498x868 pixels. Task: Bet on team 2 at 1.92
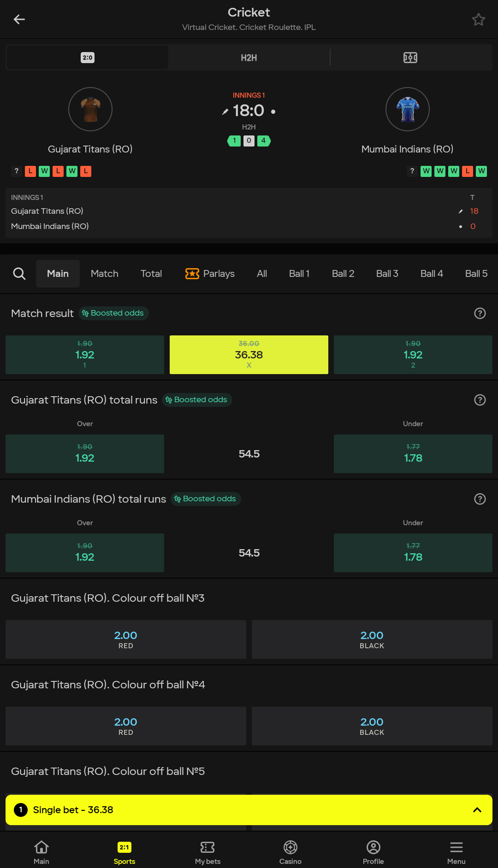tap(413, 355)
